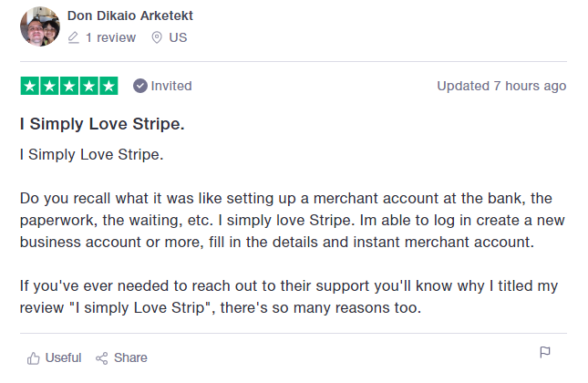The image size is (588, 383).
Task: Click the "Updated 7 hours ago" timestamp
Action: [501, 86]
